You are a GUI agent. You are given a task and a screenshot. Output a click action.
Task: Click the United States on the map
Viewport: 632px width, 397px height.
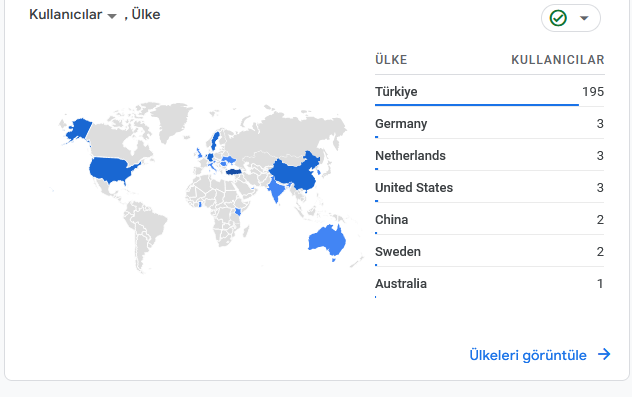pos(110,168)
